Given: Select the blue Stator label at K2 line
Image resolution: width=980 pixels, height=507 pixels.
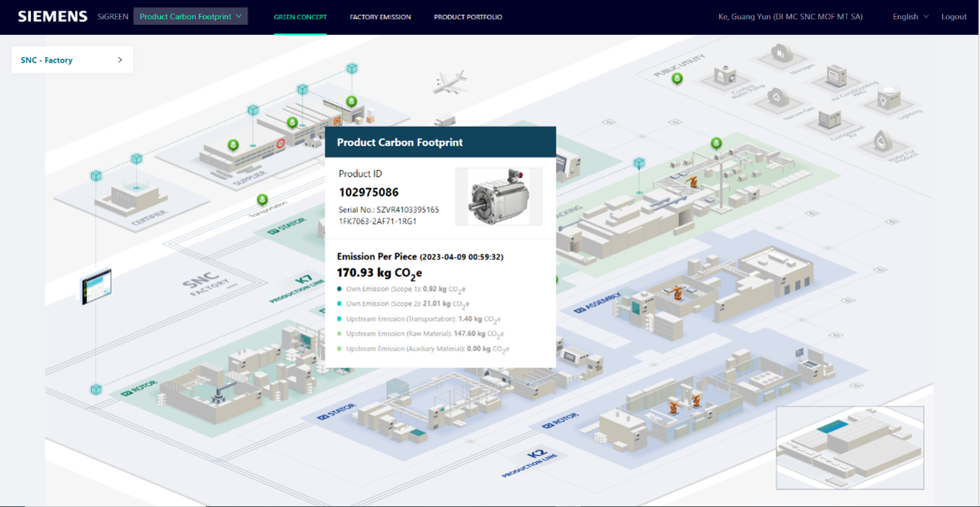Looking at the screenshot, I should (x=338, y=412).
